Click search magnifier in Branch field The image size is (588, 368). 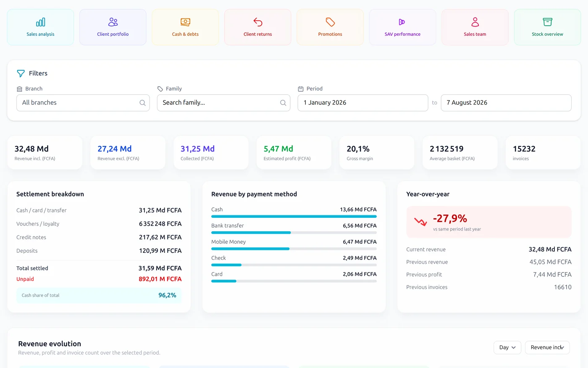(142, 103)
